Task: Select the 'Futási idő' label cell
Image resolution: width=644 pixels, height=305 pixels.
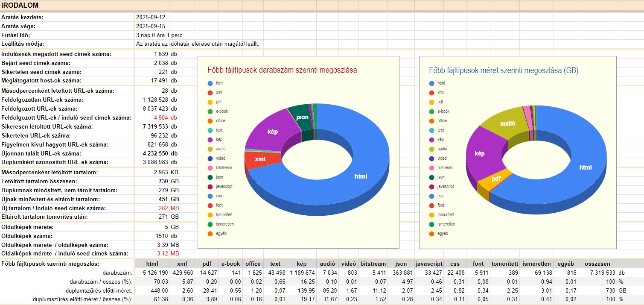Action: 16,35
